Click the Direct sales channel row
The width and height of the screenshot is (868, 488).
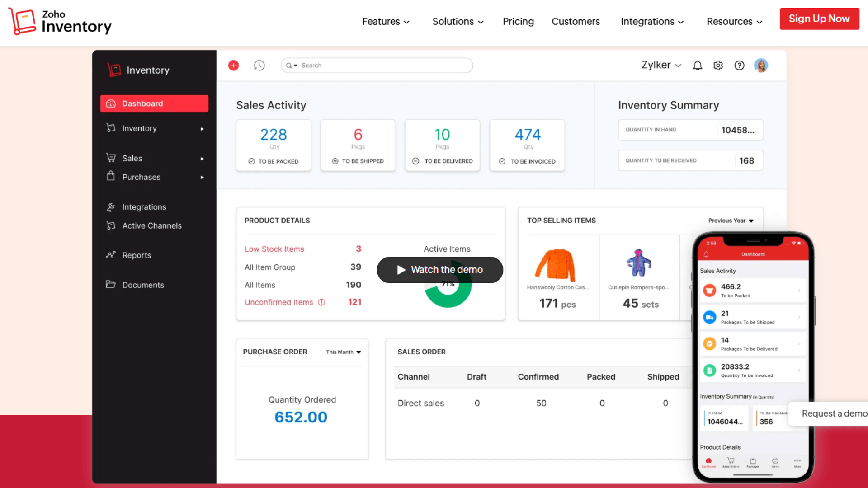tap(542, 403)
